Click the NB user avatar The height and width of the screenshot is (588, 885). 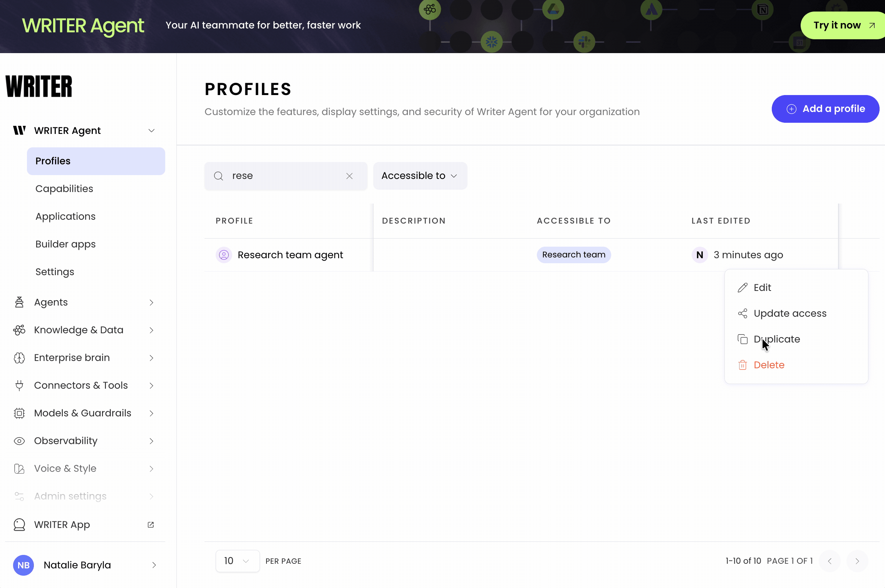coord(23,565)
